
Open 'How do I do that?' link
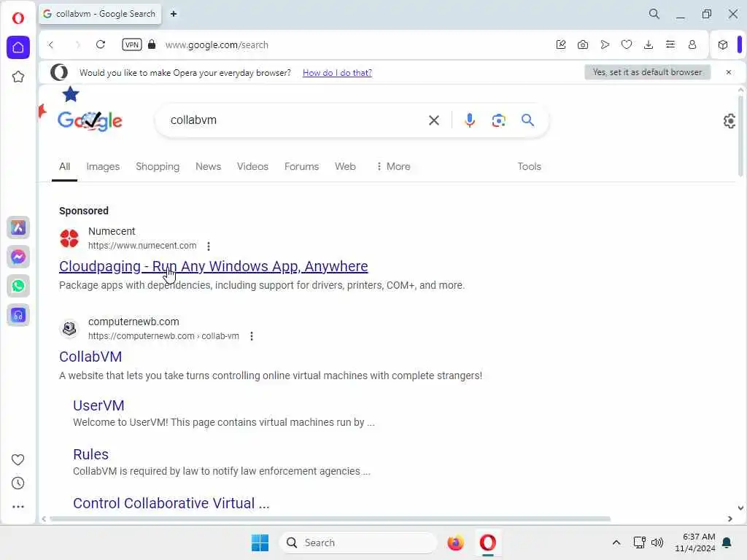click(337, 73)
